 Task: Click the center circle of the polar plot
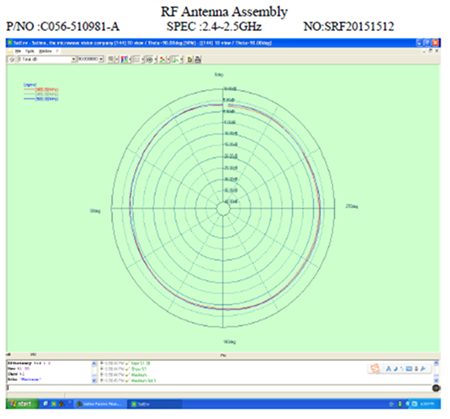tap(223, 209)
